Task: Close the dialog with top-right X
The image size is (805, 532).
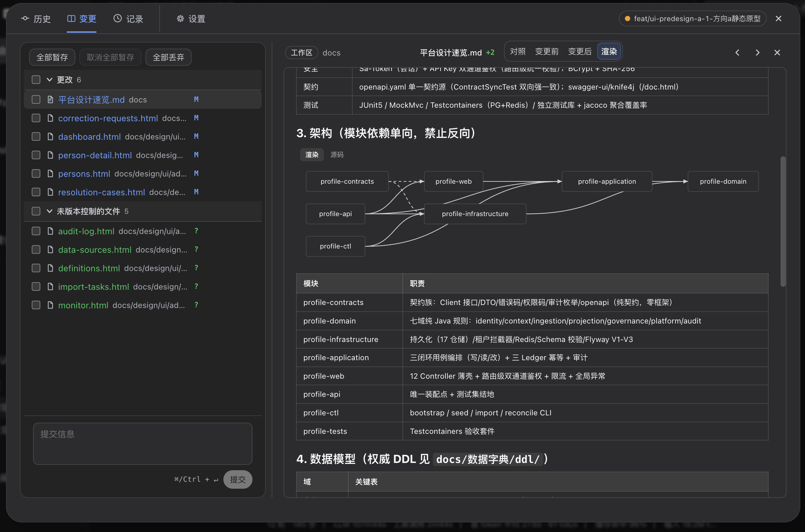Action: pos(779,19)
